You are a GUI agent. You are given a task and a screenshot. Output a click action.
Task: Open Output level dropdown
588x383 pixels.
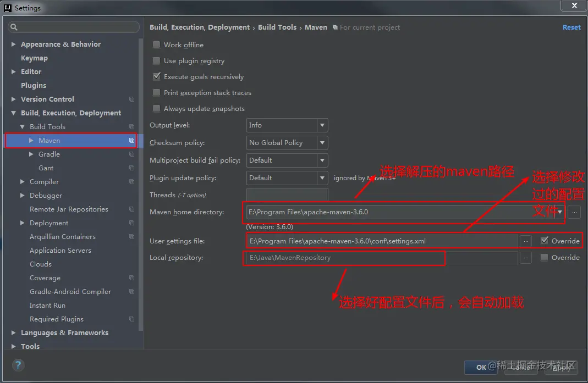(x=322, y=125)
